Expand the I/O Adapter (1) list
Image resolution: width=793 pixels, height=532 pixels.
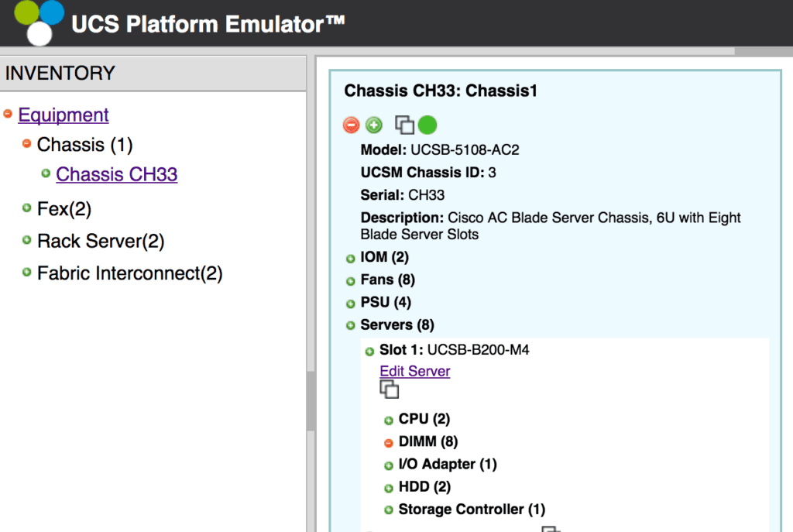(x=389, y=465)
